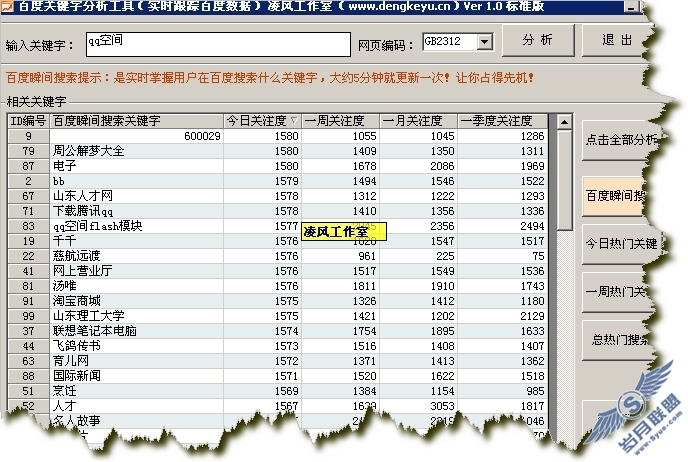This screenshot has width=688, height=462.
Task: Select keyword row 国际新闻
Action: (x=277, y=376)
